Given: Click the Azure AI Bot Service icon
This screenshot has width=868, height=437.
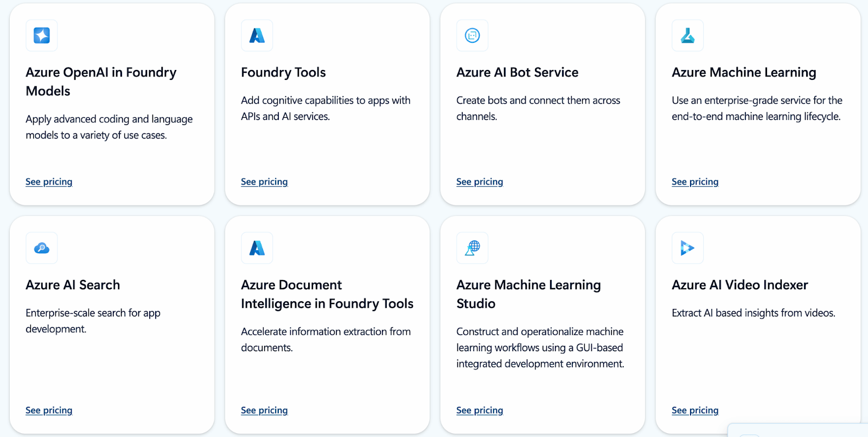Looking at the screenshot, I should [473, 35].
